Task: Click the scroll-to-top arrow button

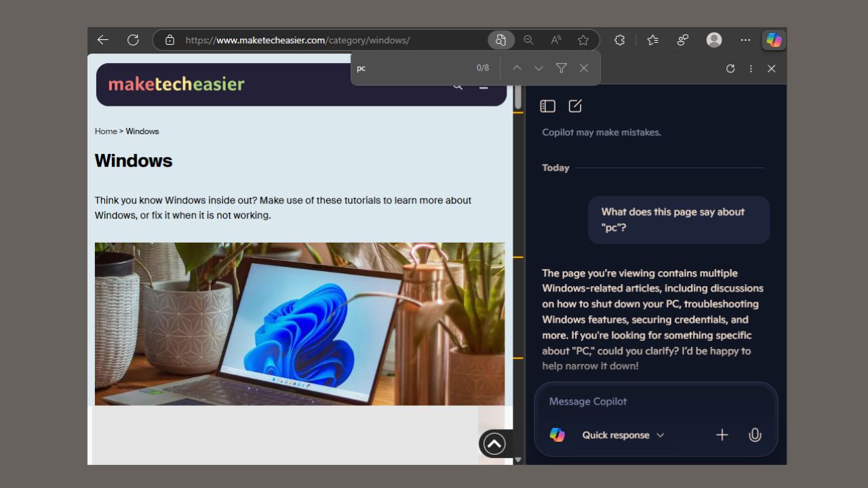Action: 494,443
